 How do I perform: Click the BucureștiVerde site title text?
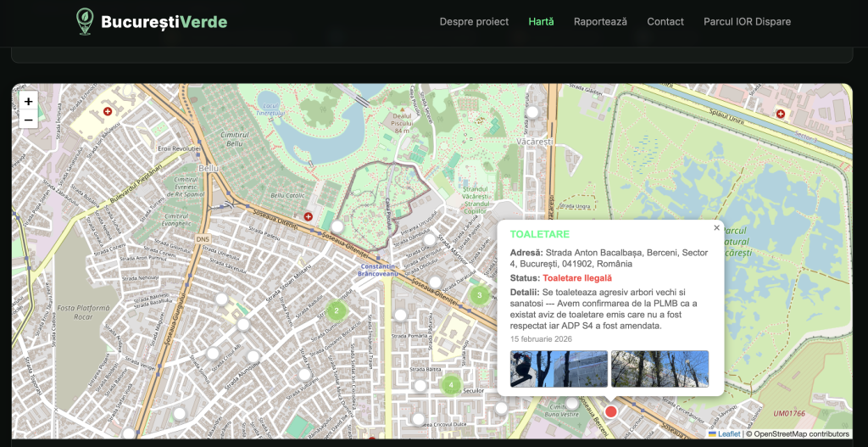164,22
